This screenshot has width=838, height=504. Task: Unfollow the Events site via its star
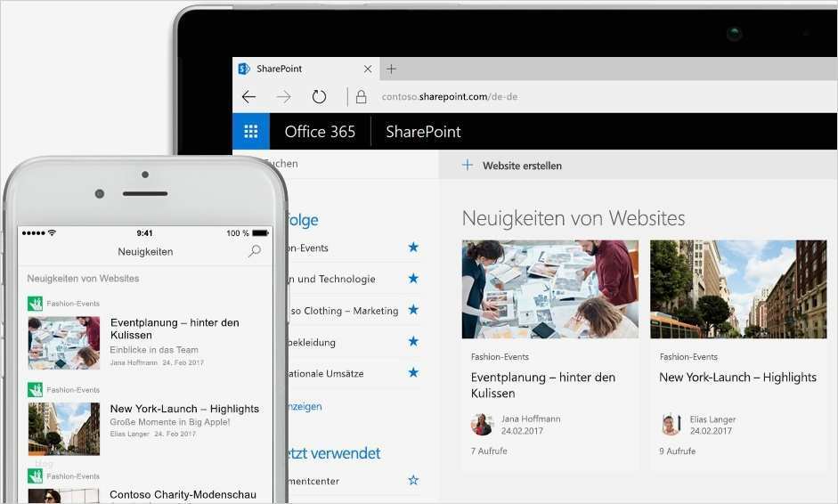[413, 247]
